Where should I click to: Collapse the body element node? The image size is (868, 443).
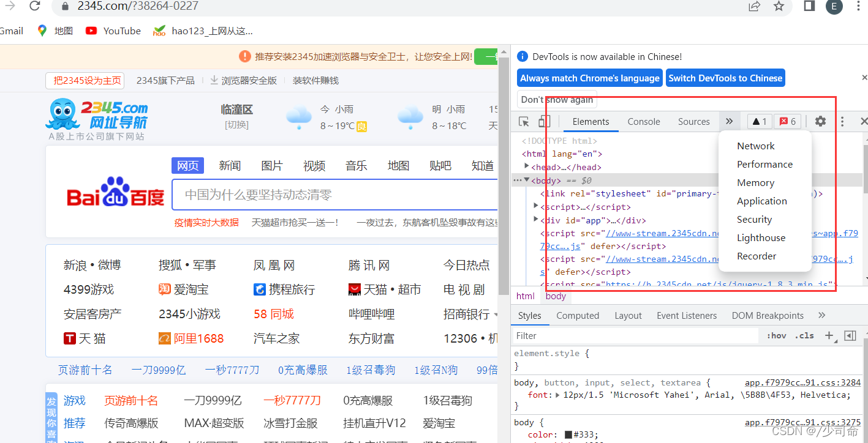point(527,180)
